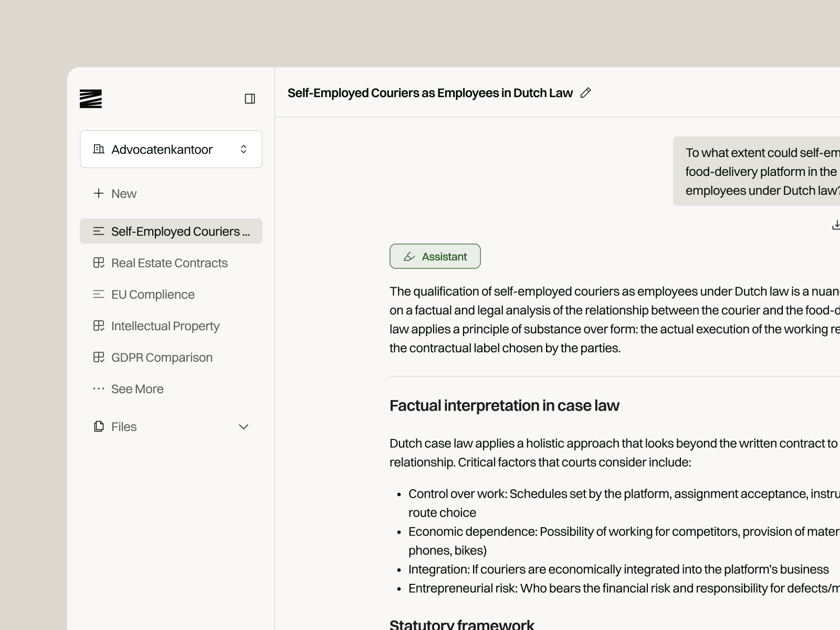Click the conversation title in the header

pos(430,93)
